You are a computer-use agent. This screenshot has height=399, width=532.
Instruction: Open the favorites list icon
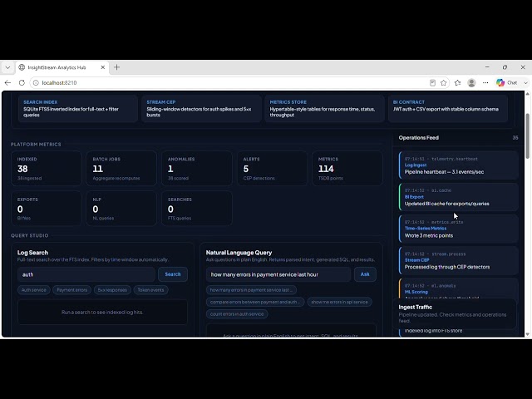click(x=458, y=83)
